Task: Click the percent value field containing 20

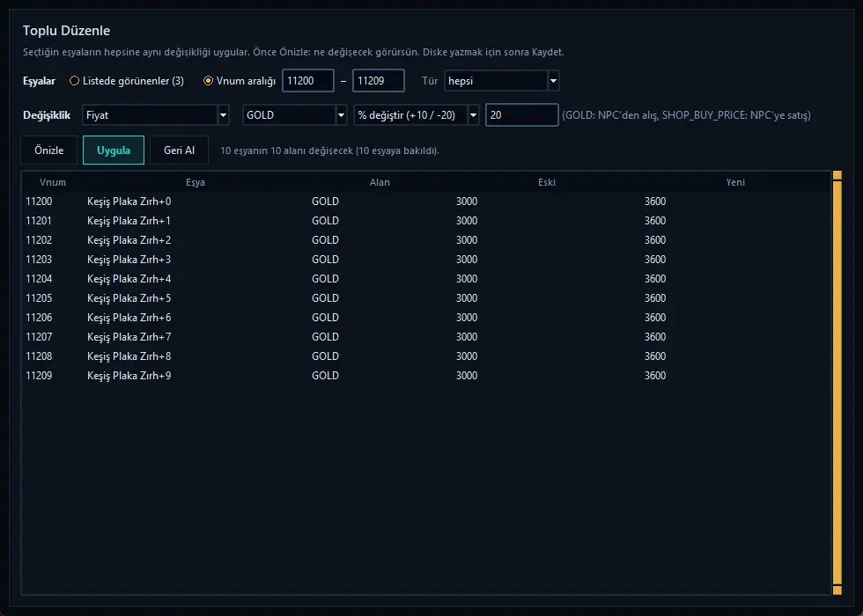Action: pyautogui.click(x=521, y=115)
